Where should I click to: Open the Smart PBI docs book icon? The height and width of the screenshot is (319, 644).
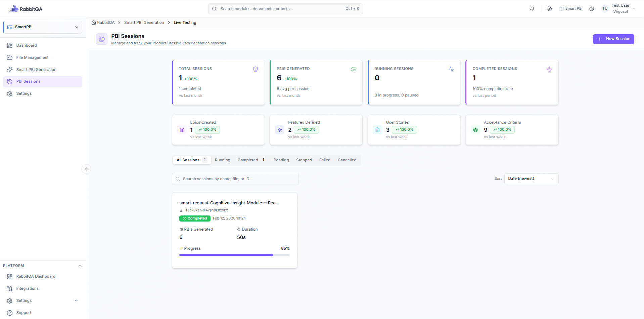pos(561,9)
